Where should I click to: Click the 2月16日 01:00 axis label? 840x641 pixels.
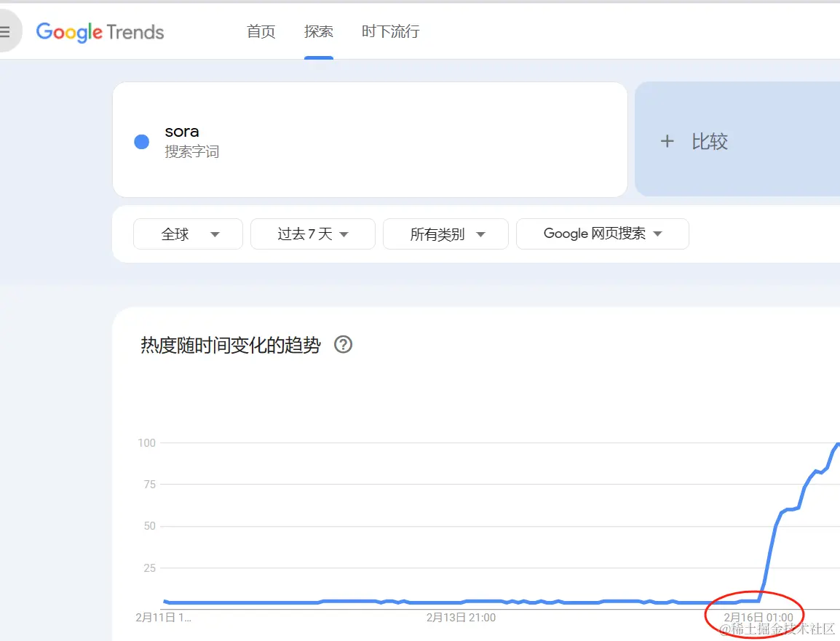click(758, 618)
